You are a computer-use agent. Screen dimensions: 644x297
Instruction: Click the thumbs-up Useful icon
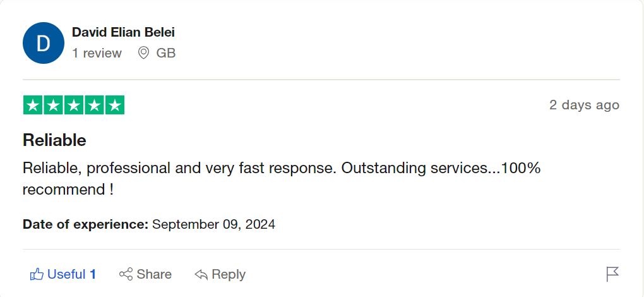[37, 274]
